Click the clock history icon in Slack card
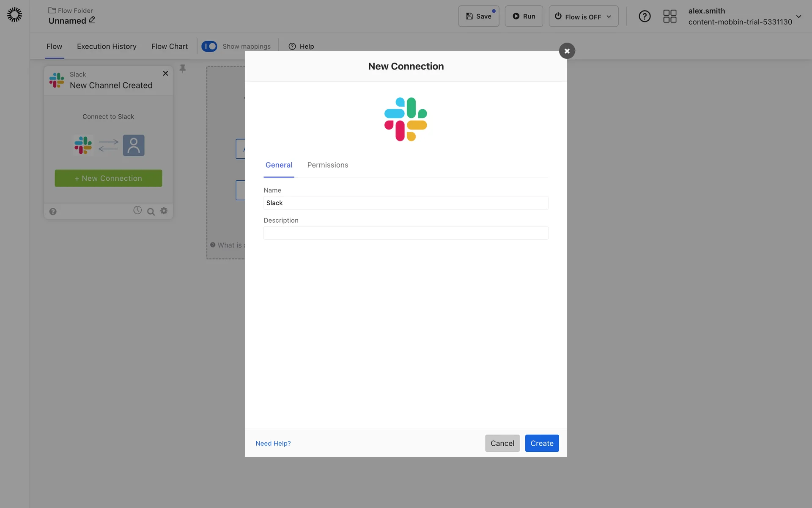The width and height of the screenshot is (812, 508). (x=137, y=210)
